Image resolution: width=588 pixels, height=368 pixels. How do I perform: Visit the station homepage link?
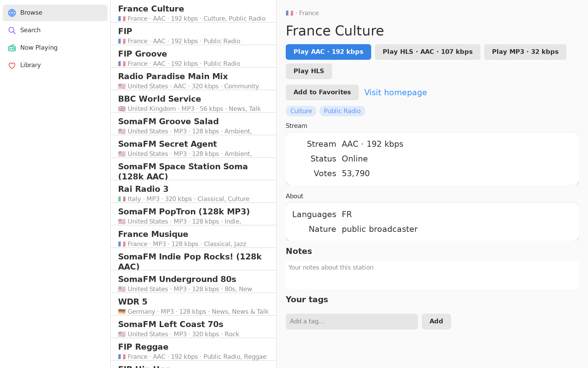pyautogui.click(x=395, y=92)
